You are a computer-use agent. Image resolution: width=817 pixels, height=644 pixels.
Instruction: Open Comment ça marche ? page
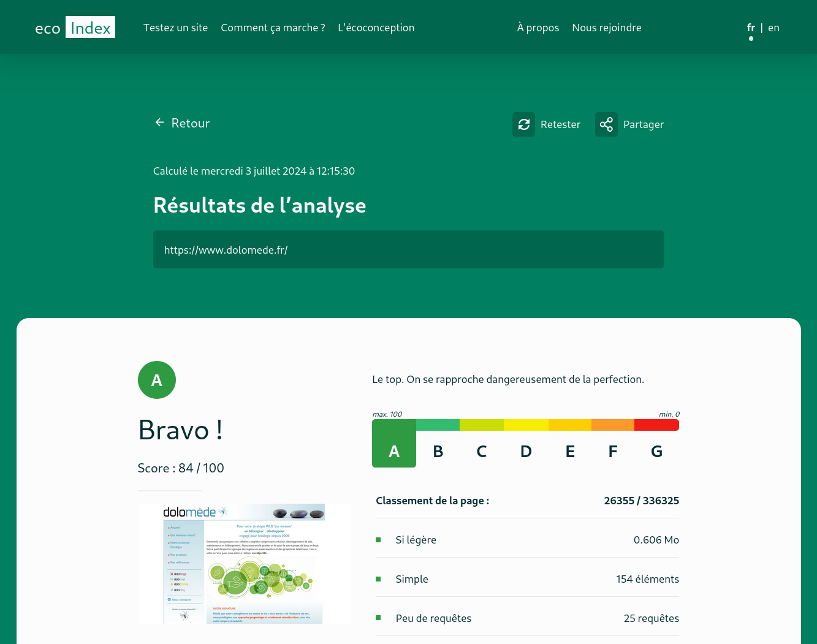[x=273, y=28]
